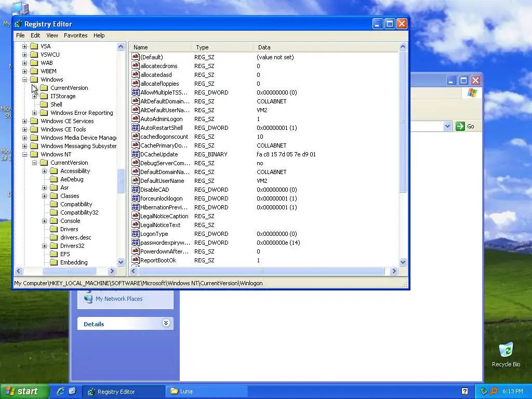Click values pane scroll down arrow
The height and width of the screenshot is (399, 532).
403,262
